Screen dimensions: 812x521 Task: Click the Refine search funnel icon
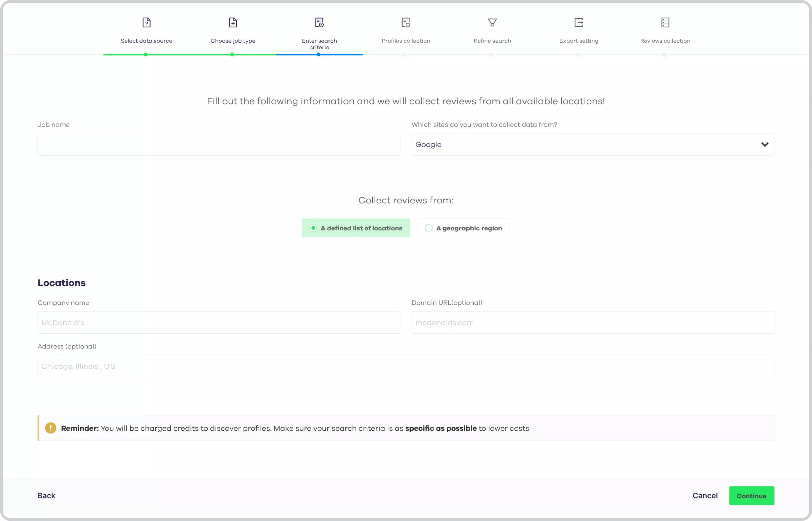(x=492, y=23)
